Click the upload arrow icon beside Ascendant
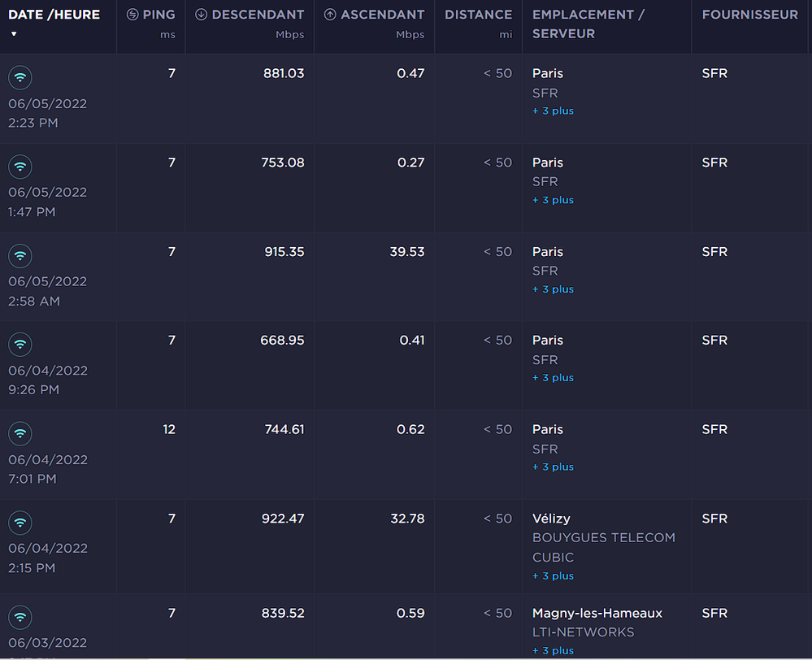The height and width of the screenshot is (660, 812). [329, 15]
